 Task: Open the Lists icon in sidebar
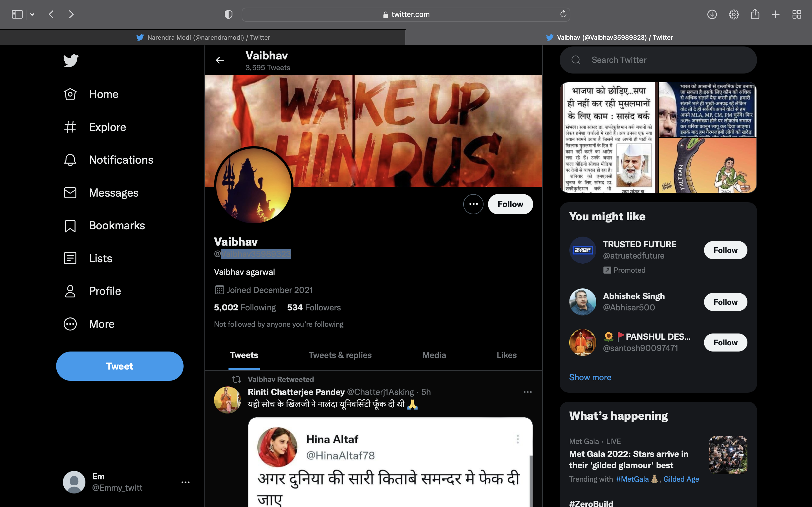[71, 258]
